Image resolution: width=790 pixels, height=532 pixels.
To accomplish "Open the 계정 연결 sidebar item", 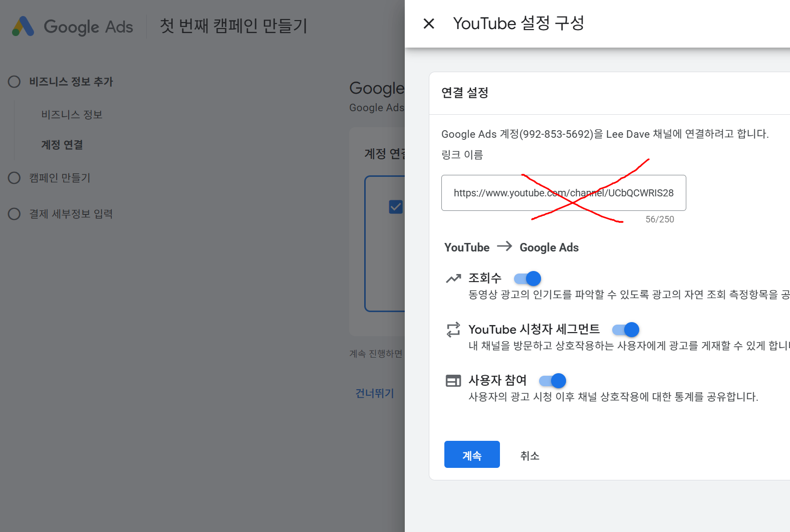I will click(62, 145).
